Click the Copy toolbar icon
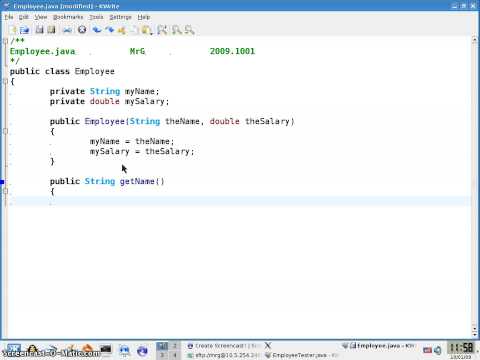Viewport: 480px width, 360px height. 134,30
